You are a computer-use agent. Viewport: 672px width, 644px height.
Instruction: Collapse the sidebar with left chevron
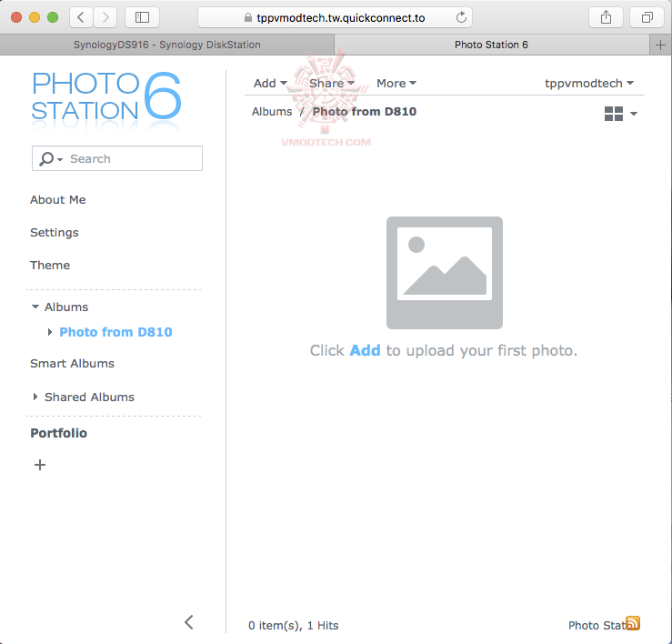pyautogui.click(x=189, y=622)
